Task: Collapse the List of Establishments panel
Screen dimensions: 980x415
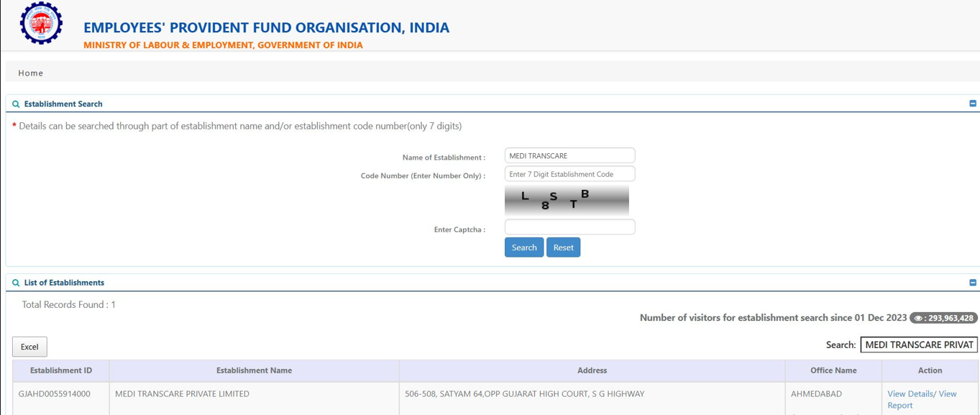Action: click(972, 283)
